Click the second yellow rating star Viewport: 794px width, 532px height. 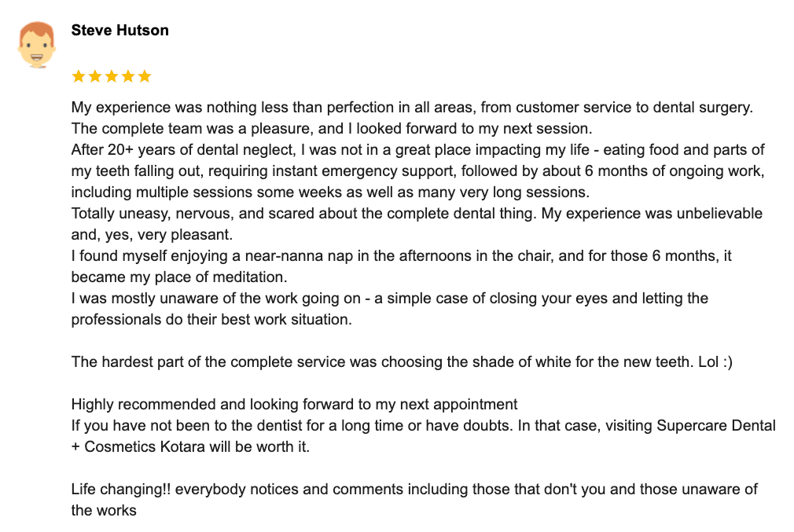(x=95, y=76)
